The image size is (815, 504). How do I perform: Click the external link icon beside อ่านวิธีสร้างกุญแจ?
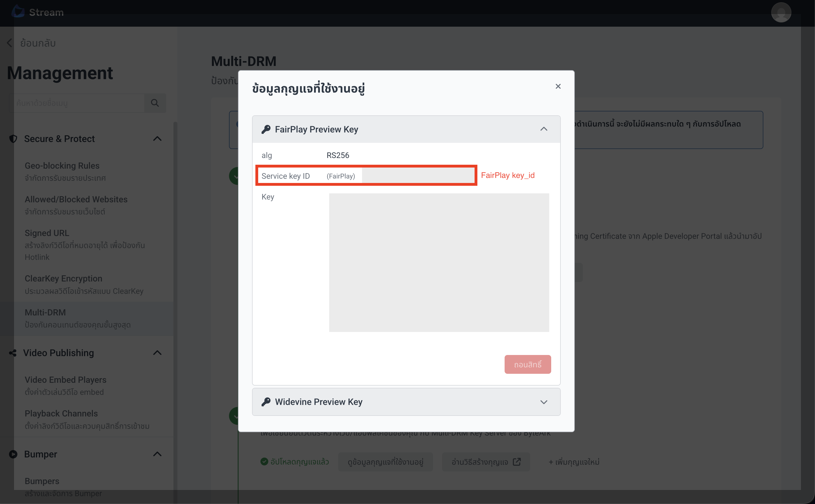click(x=517, y=462)
